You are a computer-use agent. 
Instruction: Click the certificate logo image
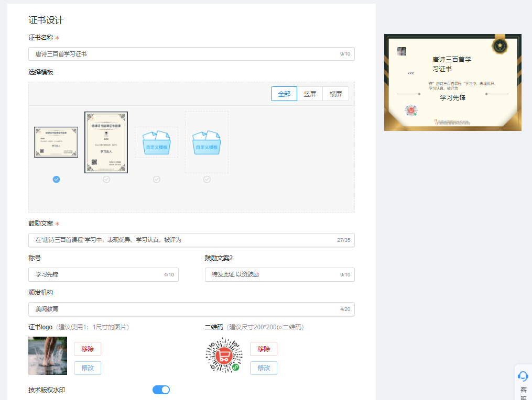coord(48,355)
